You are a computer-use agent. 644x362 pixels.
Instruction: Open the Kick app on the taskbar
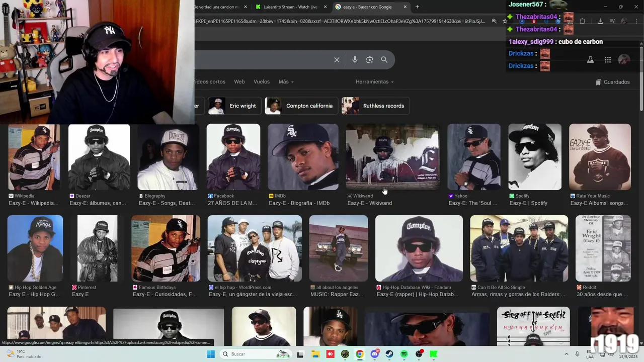click(x=434, y=354)
